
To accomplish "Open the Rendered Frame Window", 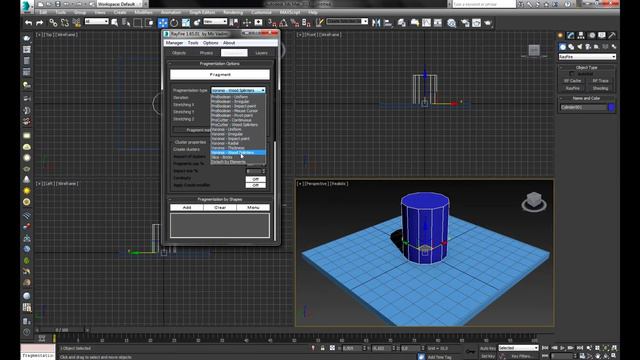I will point(476,23).
